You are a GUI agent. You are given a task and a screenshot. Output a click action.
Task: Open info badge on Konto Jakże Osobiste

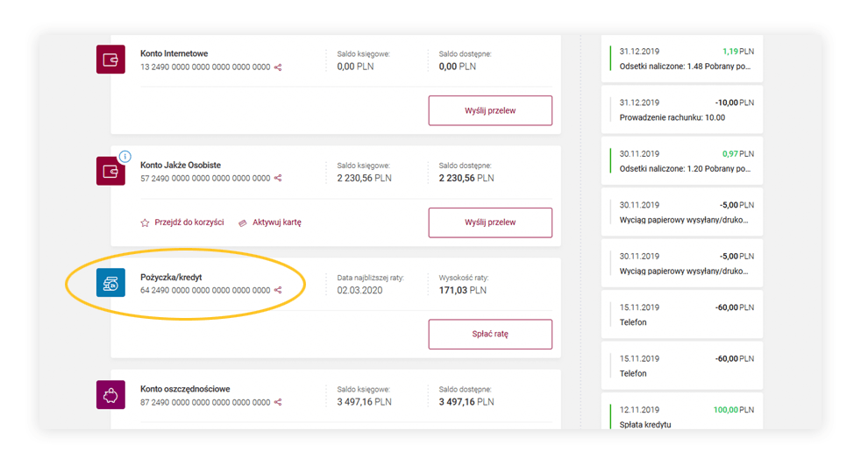point(125,157)
